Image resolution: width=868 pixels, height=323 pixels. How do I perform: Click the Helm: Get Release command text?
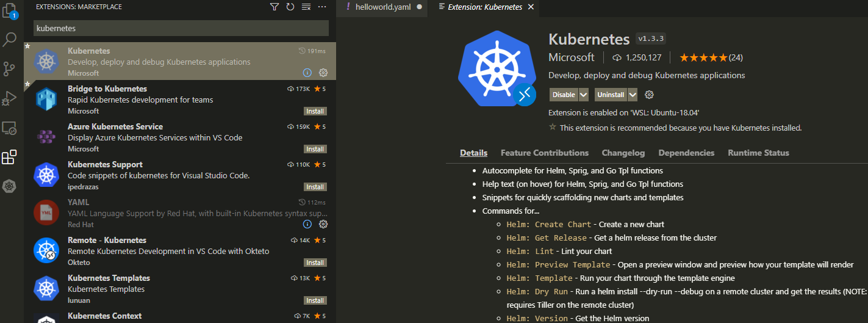pyautogui.click(x=547, y=238)
